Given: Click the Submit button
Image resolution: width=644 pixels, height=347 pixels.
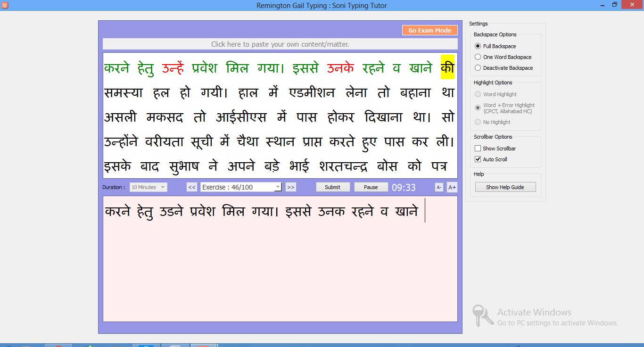Looking at the screenshot, I should coord(333,187).
